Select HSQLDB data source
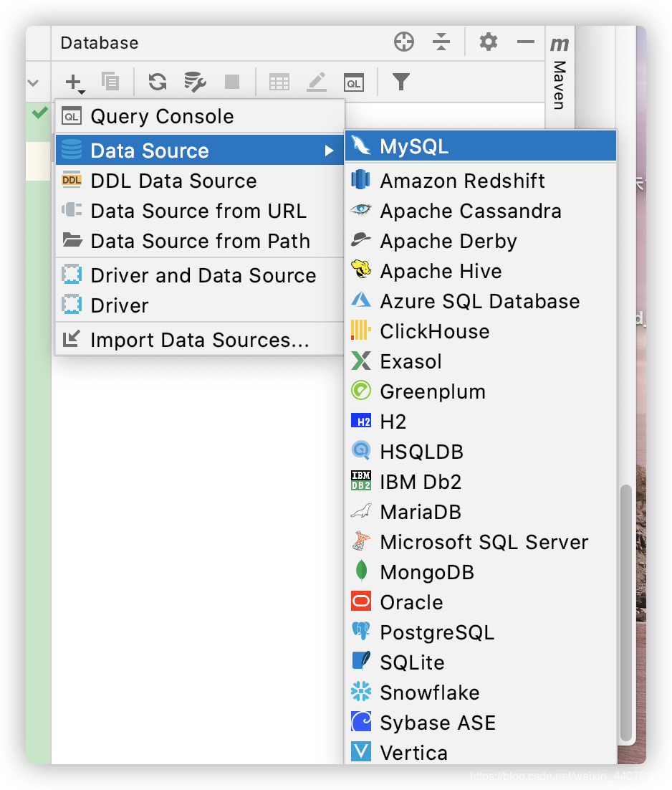The width and height of the screenshot is (672, 790). 481,452
